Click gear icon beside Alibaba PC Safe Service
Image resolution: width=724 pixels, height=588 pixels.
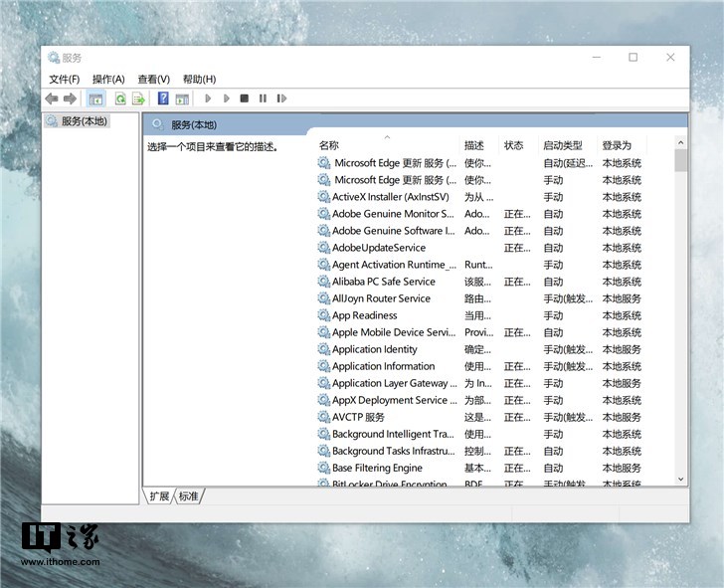[x=323, y=282]
